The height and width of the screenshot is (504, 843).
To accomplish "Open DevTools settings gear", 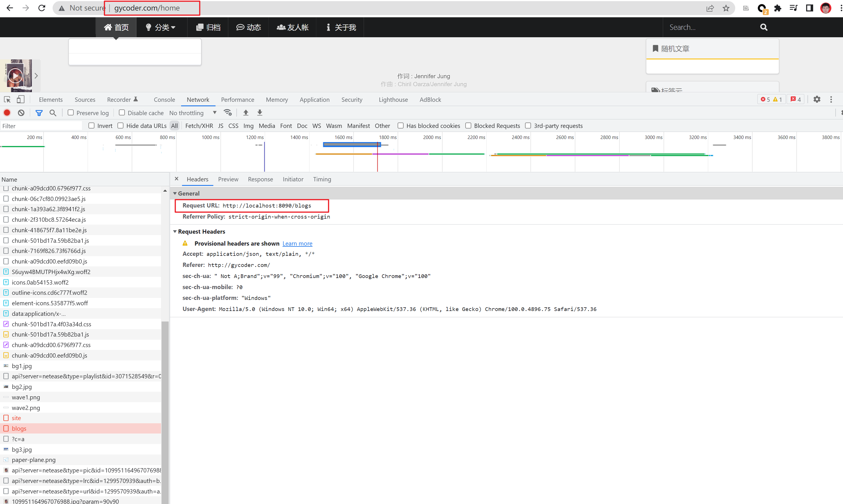I will pyautogui.click(x=817, y=99).
